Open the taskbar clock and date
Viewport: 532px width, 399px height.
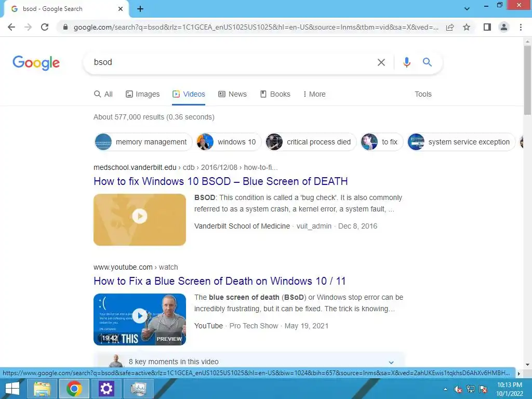point(510,389)
